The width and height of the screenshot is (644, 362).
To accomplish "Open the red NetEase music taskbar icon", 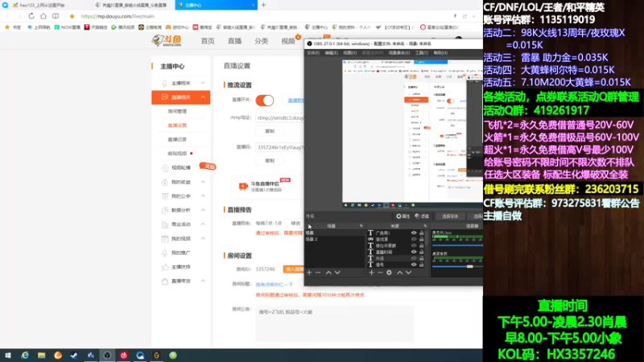I will click(124, 356).
